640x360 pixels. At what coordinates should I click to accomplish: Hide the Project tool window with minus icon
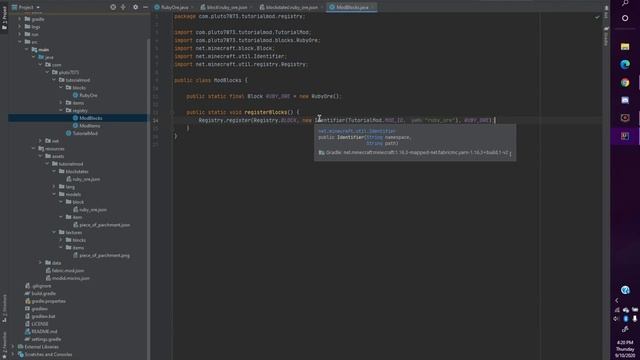145,7
